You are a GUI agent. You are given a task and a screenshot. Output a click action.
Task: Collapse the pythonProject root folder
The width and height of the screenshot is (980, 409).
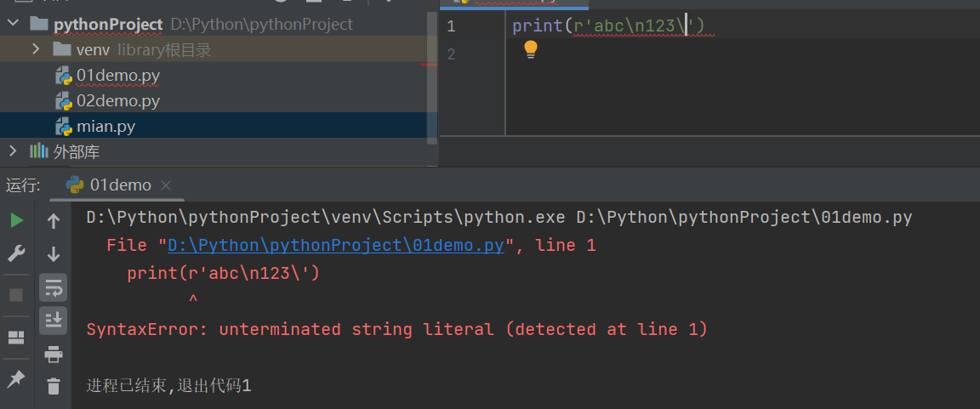(x=12, y=24)
